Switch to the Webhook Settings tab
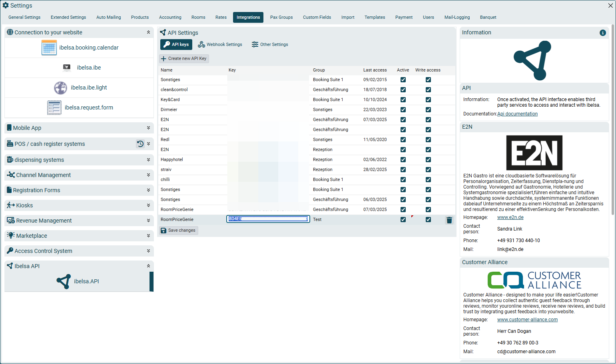Screen dimensions: 616x364 pos(220,44)
